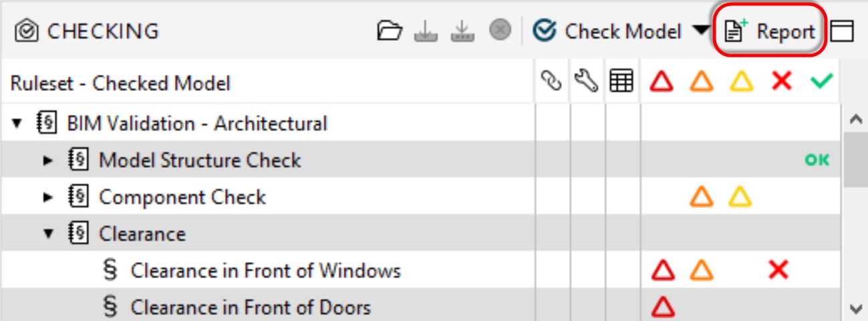Click the window layout icon beside Report
Viewport: 868px width, 321px height.
pos(843,31)
